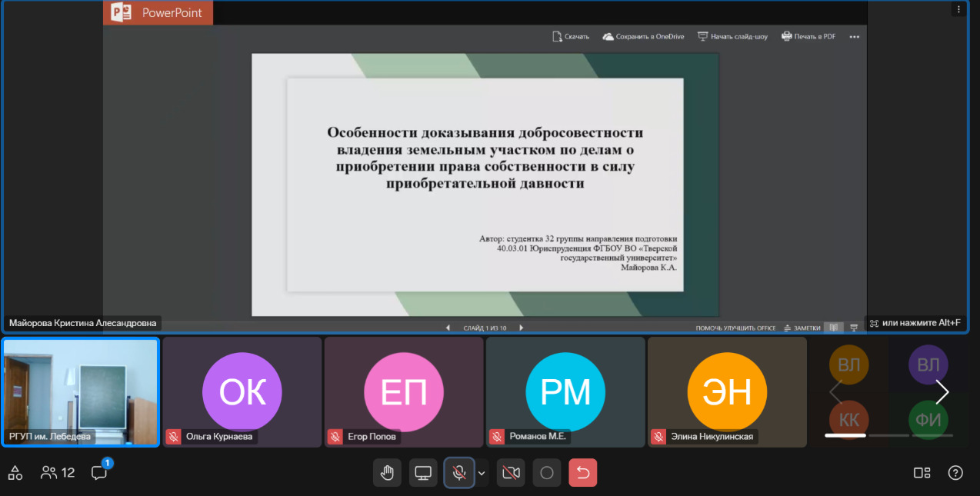Open the chat with unread message
The width and height of the screenshot is (980, 496).
[x=99, y=472]
